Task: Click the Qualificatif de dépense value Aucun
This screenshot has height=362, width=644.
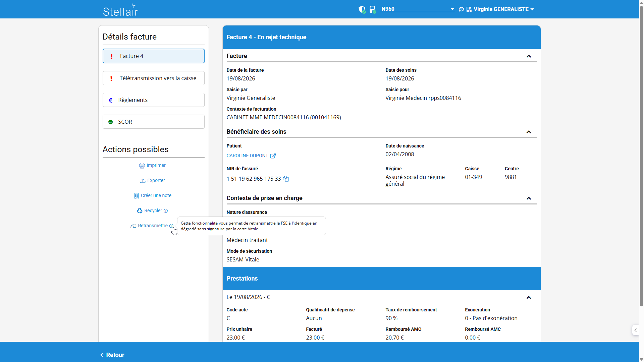Action: point(314,318)
